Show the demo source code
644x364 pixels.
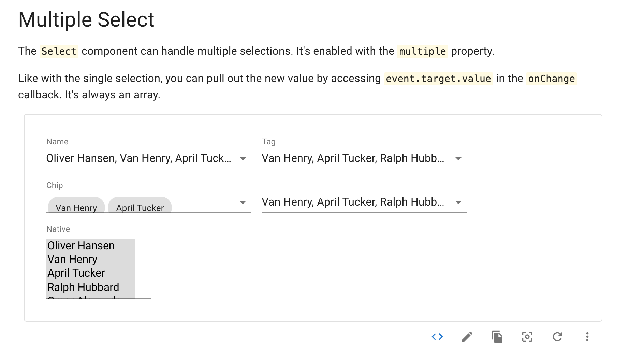coord(437,337)
